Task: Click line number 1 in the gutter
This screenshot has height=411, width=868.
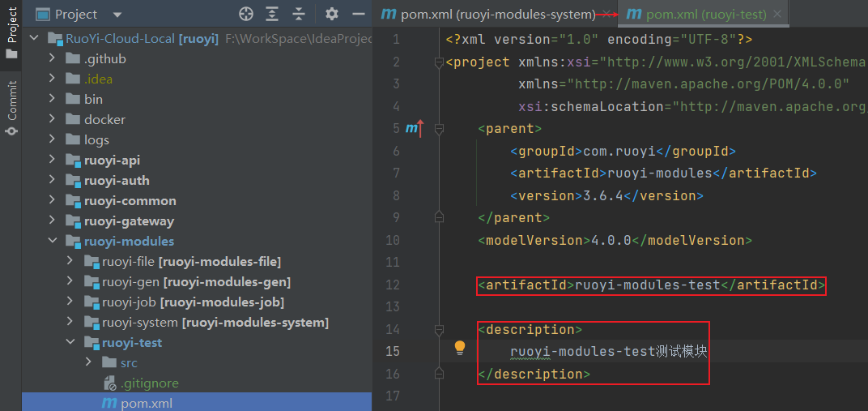Action: tap(395, 40)
